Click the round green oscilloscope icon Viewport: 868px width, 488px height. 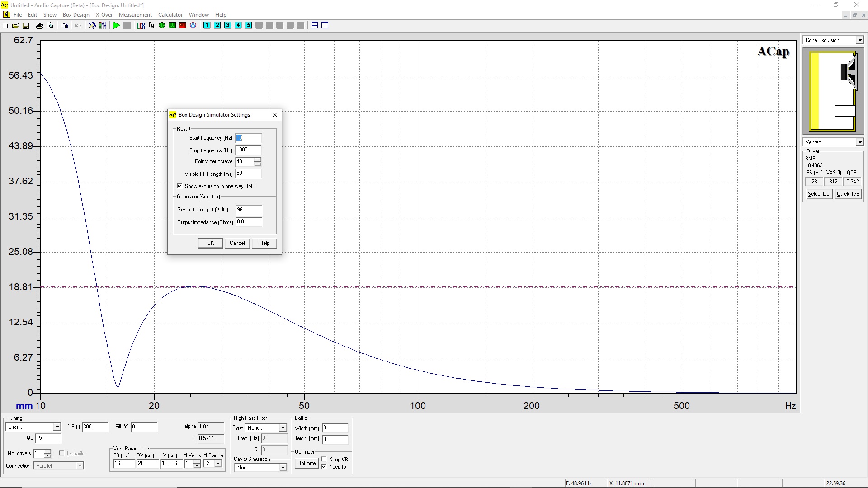tap(162, 26)
